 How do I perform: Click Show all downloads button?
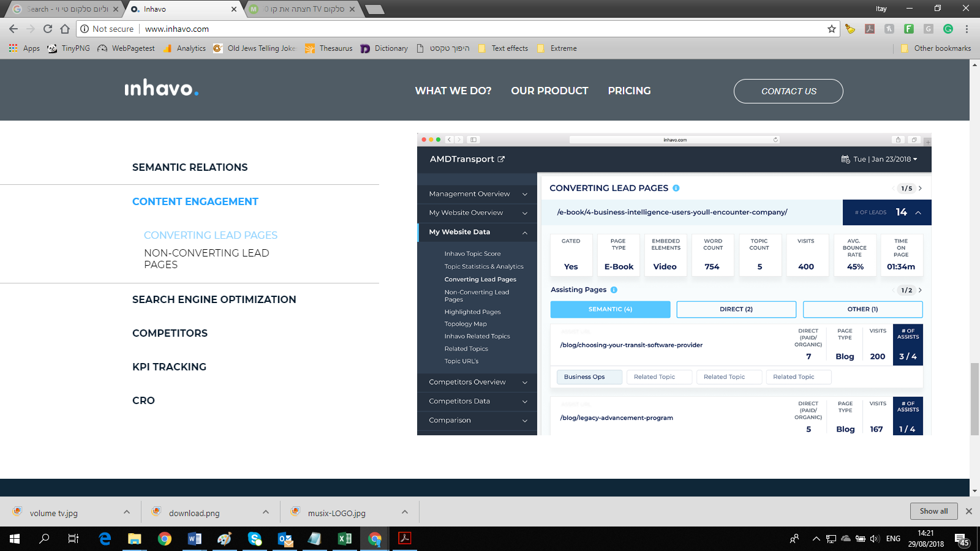pos(933,511)
